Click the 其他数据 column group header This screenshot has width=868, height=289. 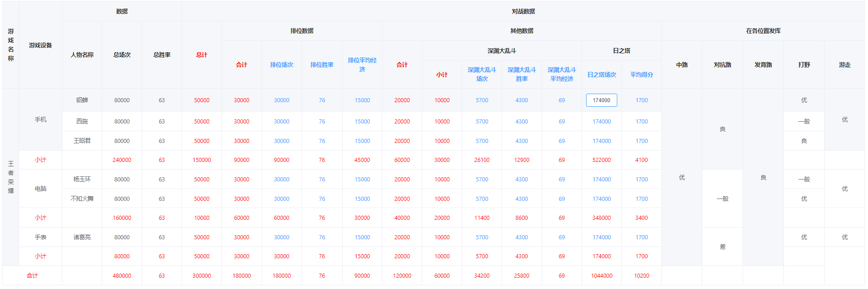coord(522,31)
